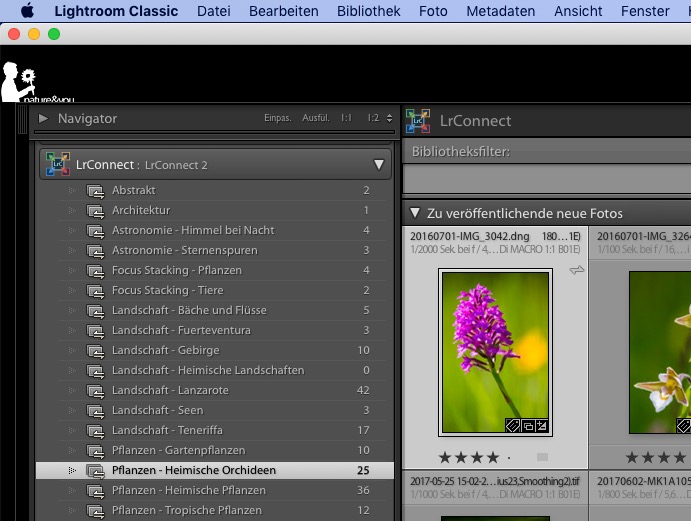Expand Landschaft - Teneriffa row arrow
The image size is (691, 521).
(x=72, y=431)
